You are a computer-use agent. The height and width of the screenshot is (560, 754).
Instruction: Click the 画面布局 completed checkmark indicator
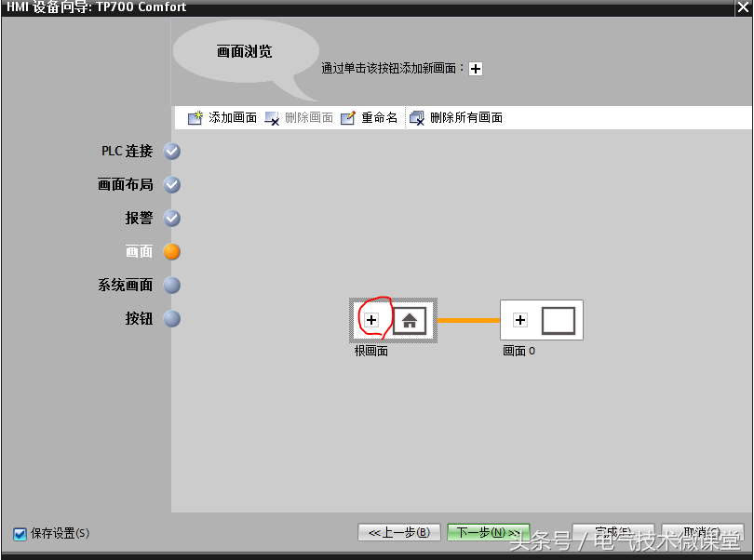click(x=171, y=185)
